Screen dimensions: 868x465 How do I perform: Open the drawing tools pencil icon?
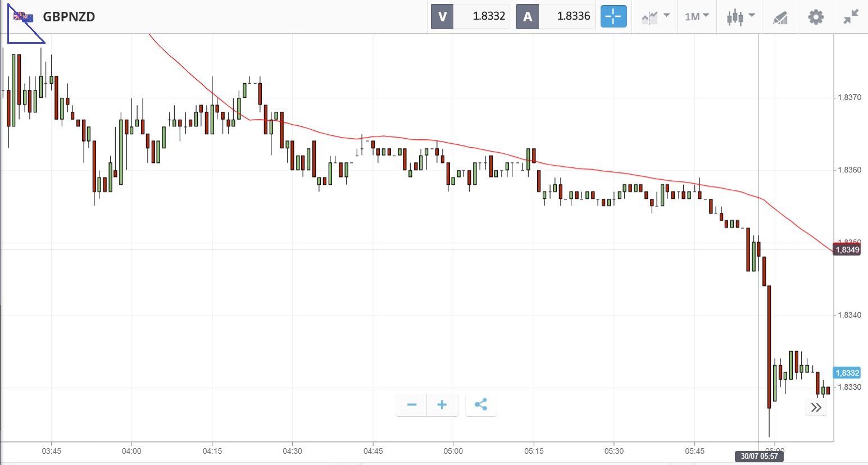(x=780, y=17)
